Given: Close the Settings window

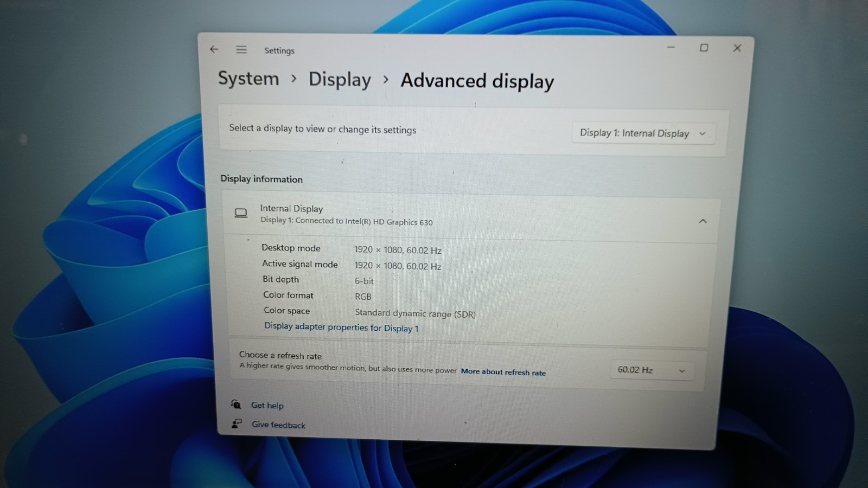Looking at the screenshot, I should (x=737, y=48).
